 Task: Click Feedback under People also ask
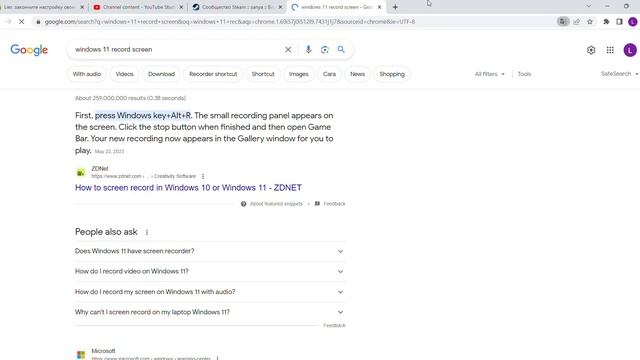[334, 325]
